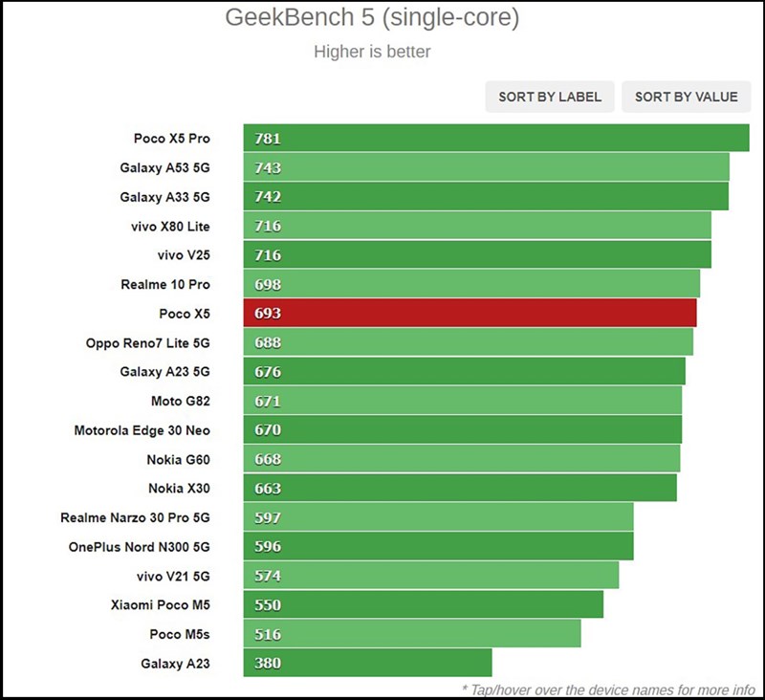This screenshot has height=700, width=765.
Task: Select the Realme Narzo 30 Pro 5G label
Action: coord(135,518)
